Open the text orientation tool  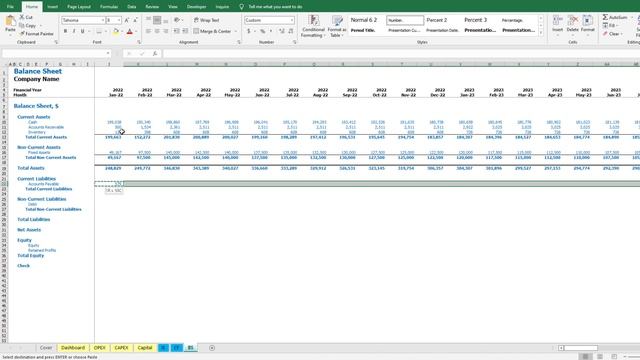177,20
